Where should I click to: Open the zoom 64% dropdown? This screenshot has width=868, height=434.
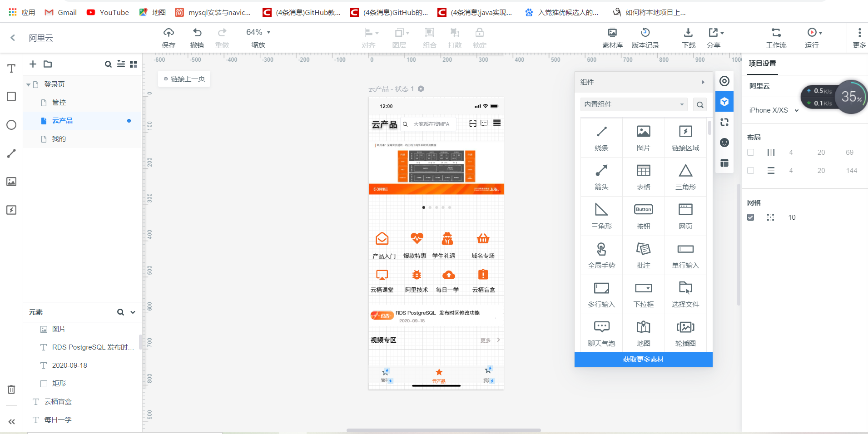258,32
